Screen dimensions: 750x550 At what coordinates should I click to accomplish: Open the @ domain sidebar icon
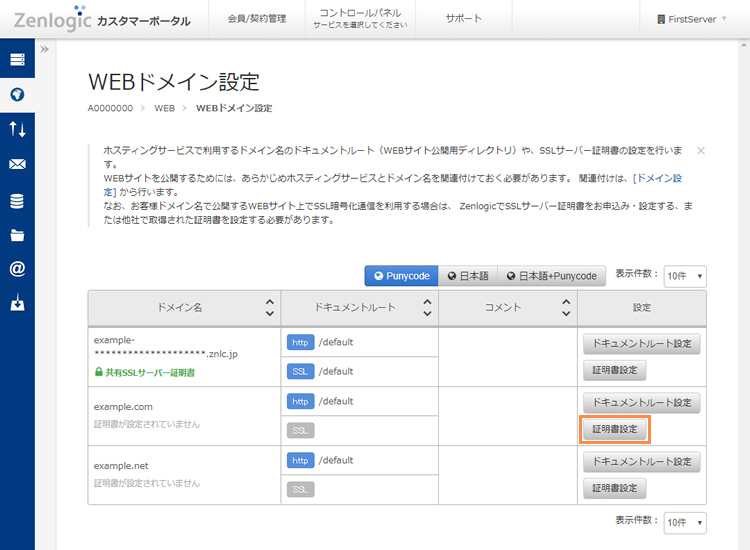(x=17, y=269)
